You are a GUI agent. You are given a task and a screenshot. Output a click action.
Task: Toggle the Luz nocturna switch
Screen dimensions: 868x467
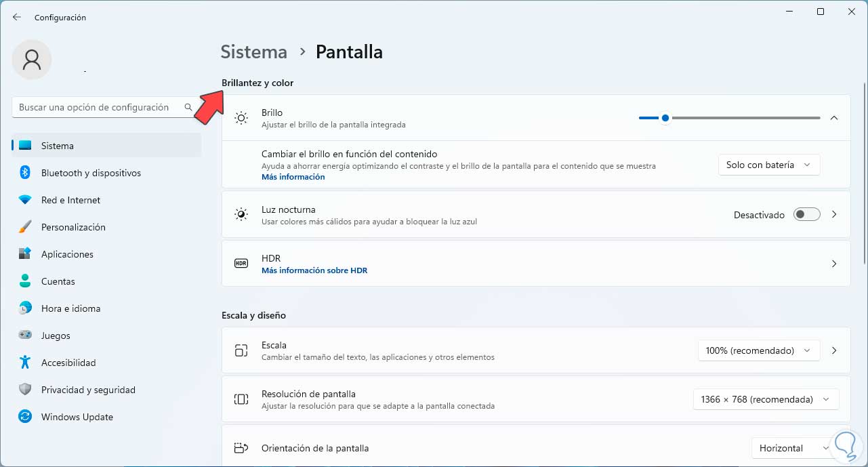(807, 214)
